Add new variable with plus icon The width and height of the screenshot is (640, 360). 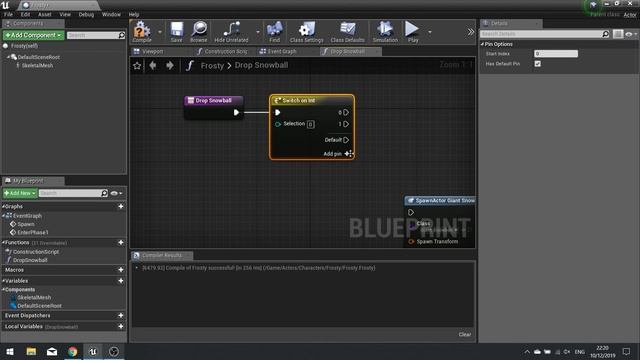click(121, 281)
